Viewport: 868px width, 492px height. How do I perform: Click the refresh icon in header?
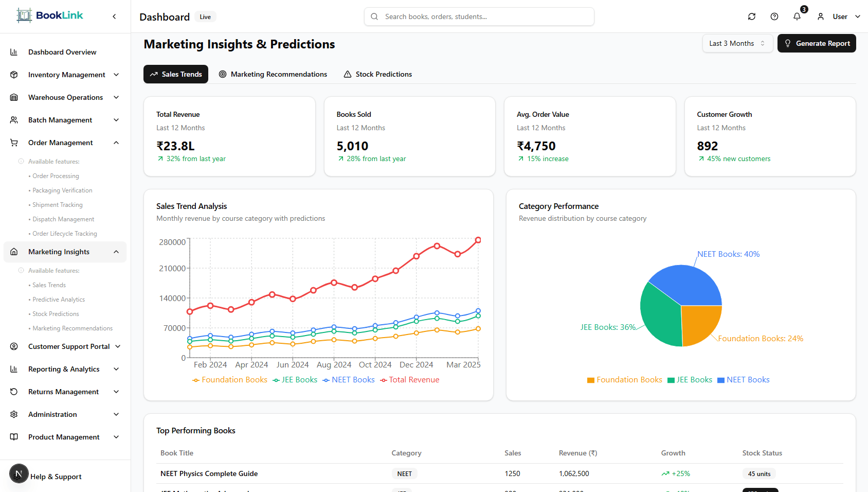[x=751, y=16]
